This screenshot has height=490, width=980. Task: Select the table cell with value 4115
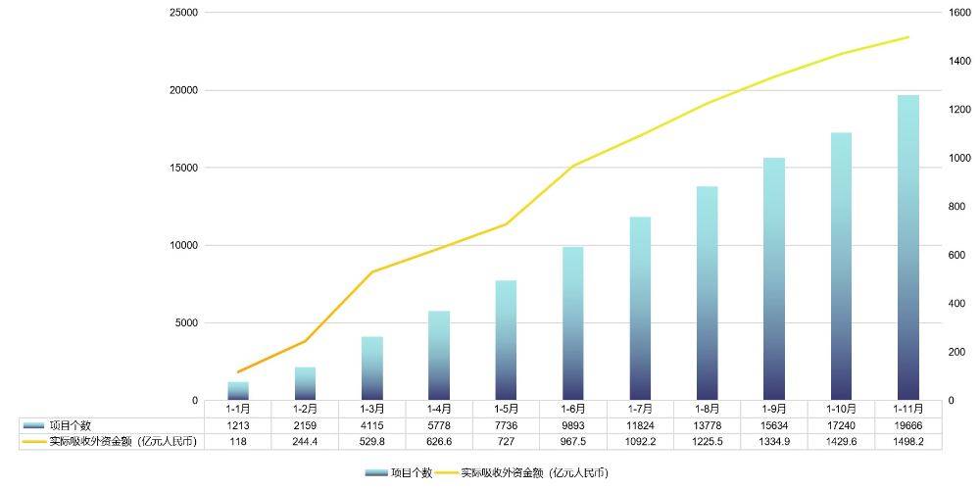pos(371,425)
